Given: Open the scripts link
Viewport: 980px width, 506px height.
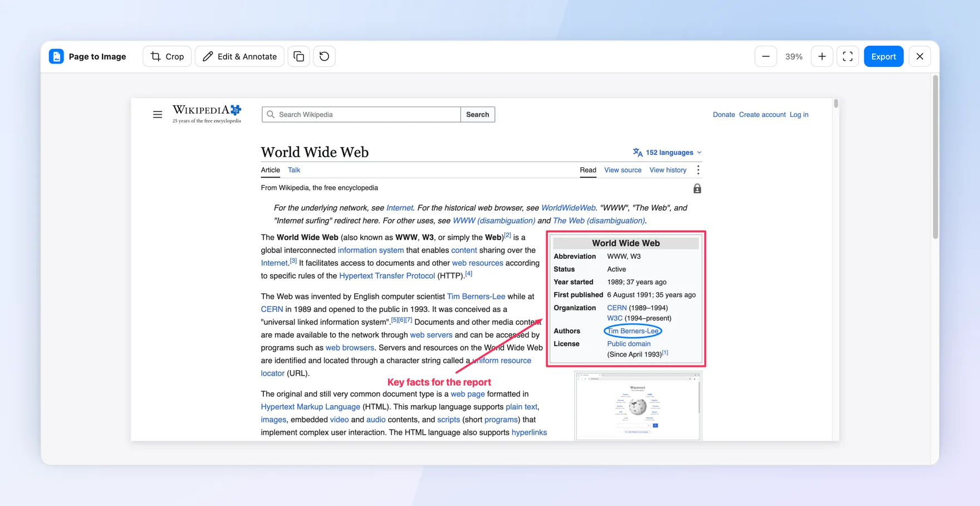Looking at the screenshot, I should point(448,420).
